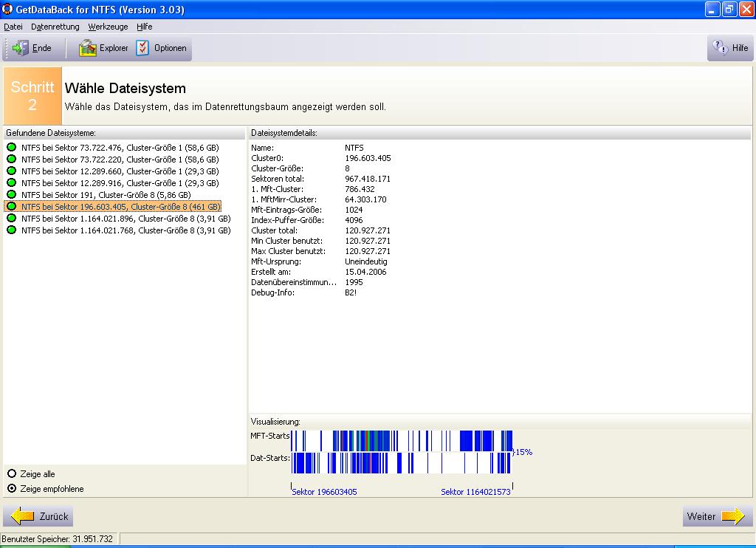The image size is (756, 548).
Task: Click the Schritt 2 step badge
Action: [x=32, y=95]
